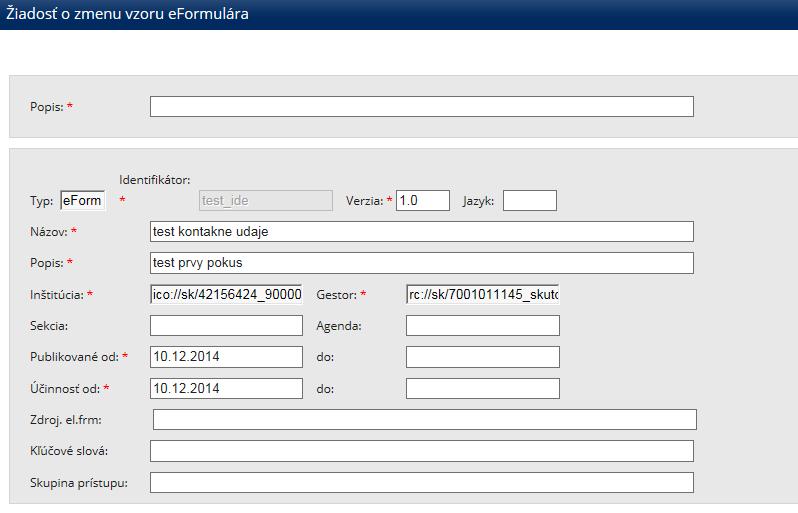798x513 pixels.
Task: Click the Verzia field showing 1.0
Action: [423, 200]
